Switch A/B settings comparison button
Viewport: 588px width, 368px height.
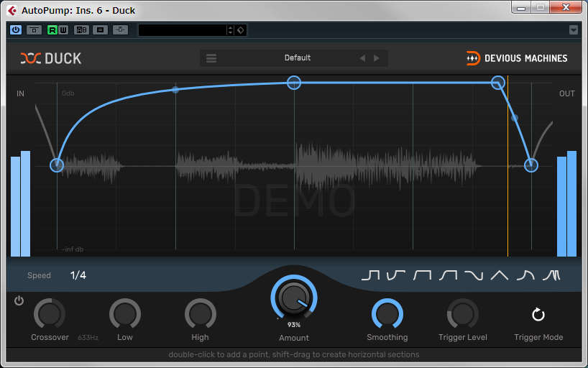pos(81,29)
